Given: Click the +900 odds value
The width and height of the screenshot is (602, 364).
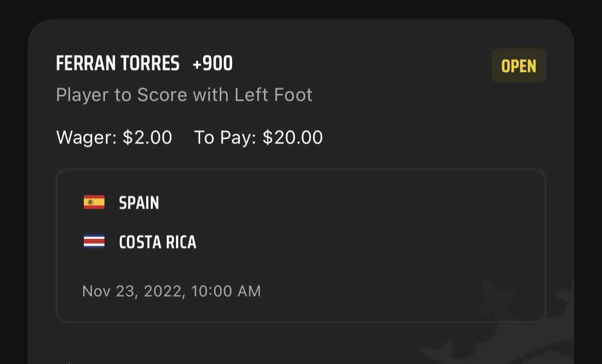Looking at the screenshot, I should tap(213, 64).
